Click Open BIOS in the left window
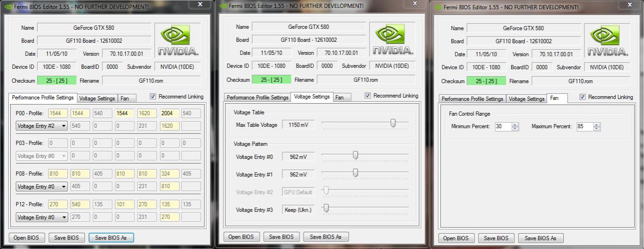 (x=26, y=237)
